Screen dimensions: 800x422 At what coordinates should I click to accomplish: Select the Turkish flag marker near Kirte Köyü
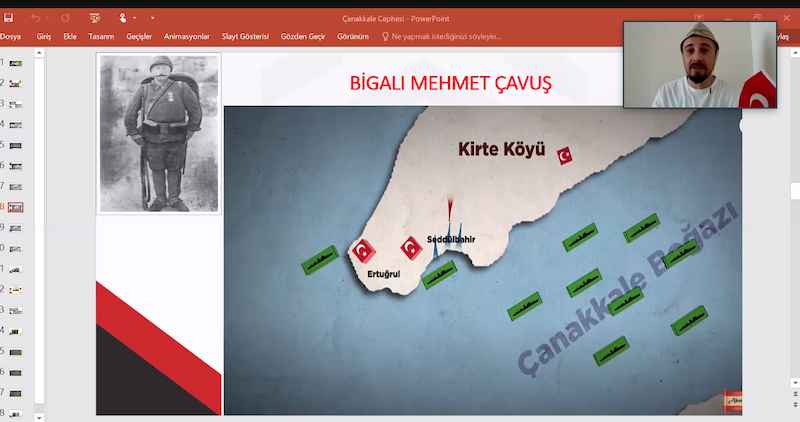564,155
